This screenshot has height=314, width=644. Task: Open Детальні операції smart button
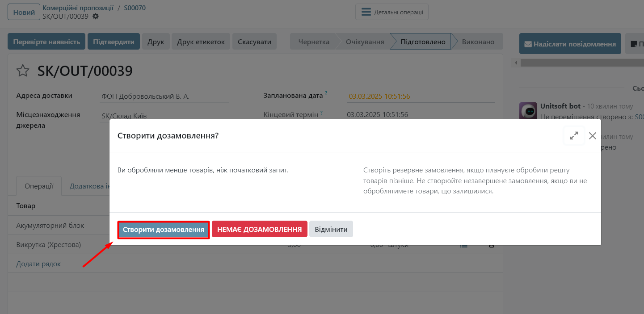click(392, 12)
